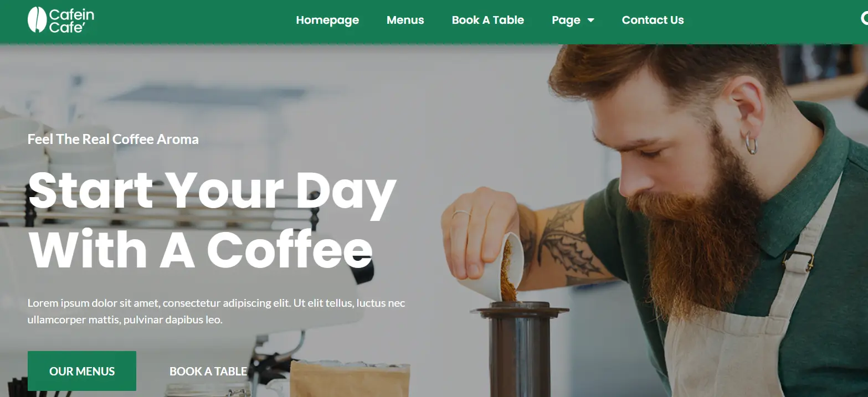Click the Cafein Cafe' logo text
Image resolution: width=868 pixels, height=397 pixels.
tap(71, 20)
